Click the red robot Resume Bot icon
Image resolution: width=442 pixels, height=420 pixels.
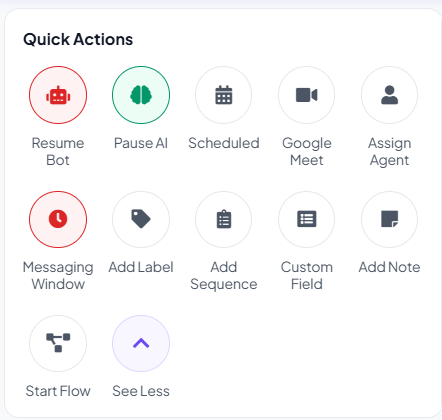[58, 95]
